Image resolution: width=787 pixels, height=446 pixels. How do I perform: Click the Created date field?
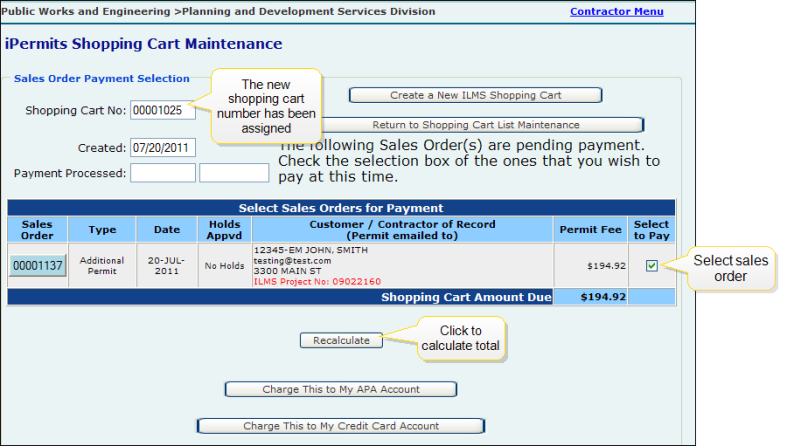point(162,148)
